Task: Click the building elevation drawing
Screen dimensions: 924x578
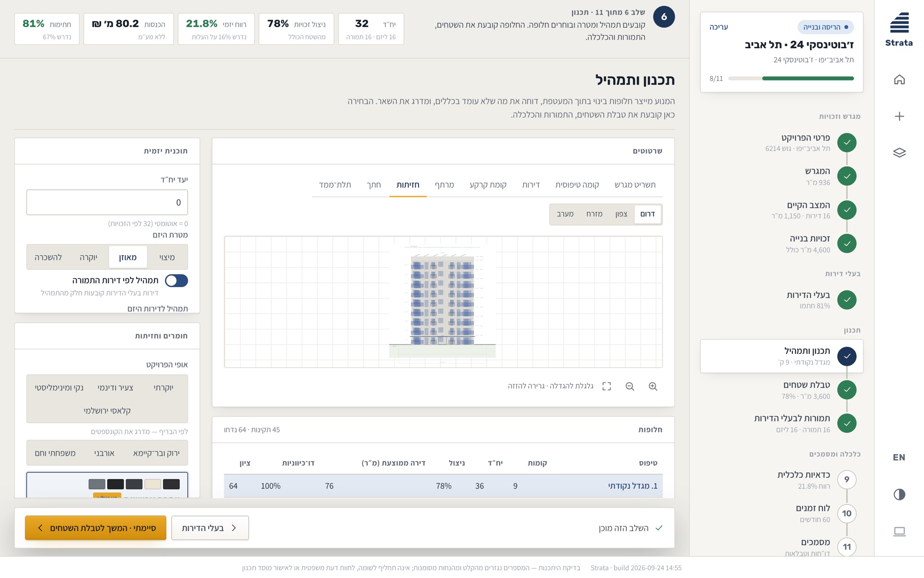Action: click(442, 301)
